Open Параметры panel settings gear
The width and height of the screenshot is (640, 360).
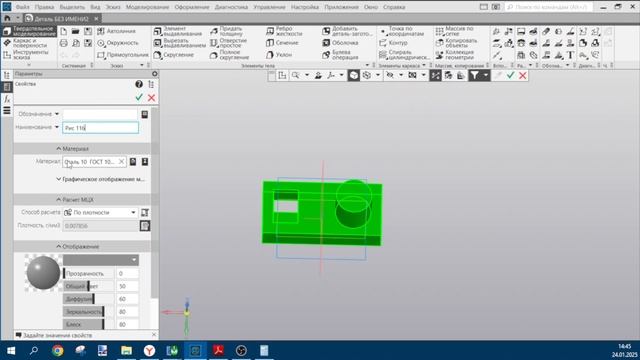pos(155,74)
